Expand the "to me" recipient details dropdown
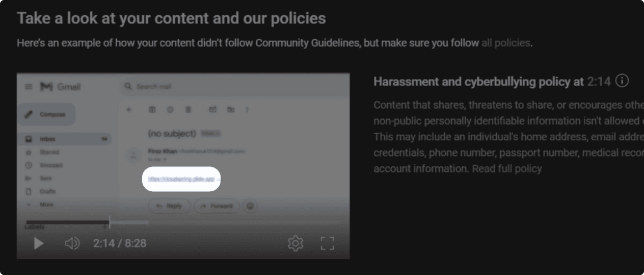644x275 pixels. click(165, 160)
